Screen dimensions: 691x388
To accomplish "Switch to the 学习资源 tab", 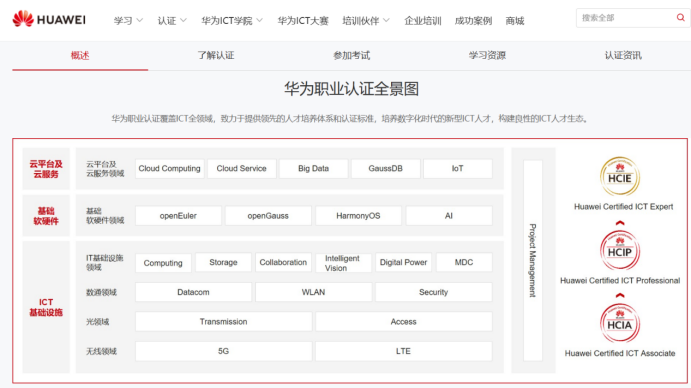I will coord(487,56).
